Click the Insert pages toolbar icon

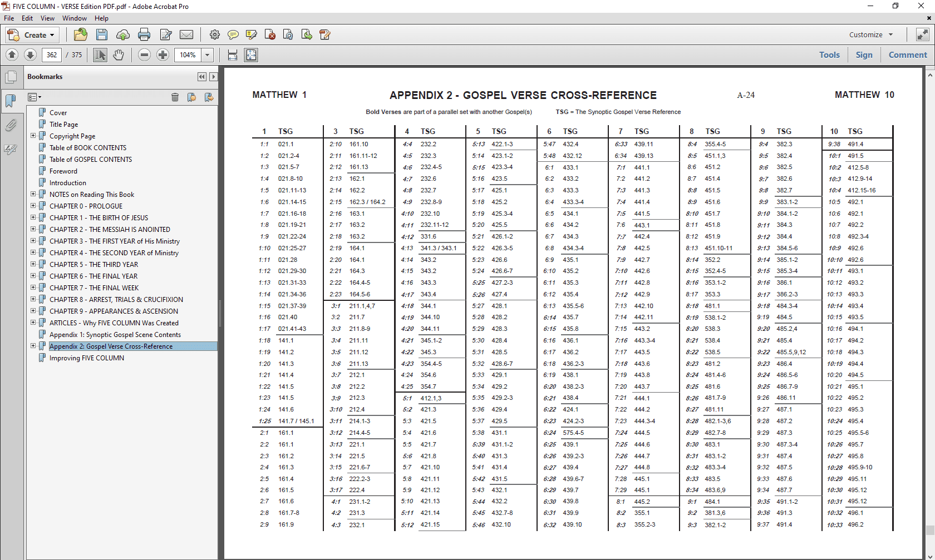coord(307,34)
